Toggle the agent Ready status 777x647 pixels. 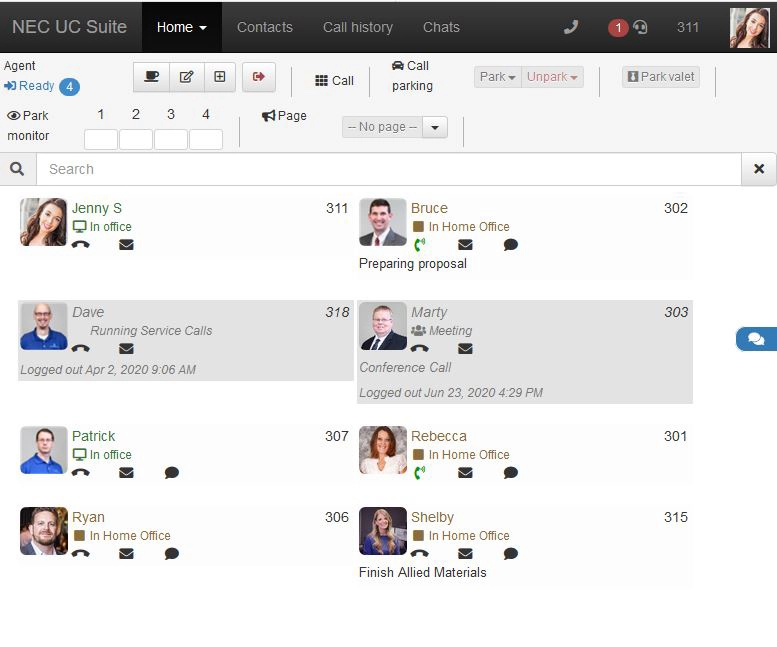click(x=29, y=86)
